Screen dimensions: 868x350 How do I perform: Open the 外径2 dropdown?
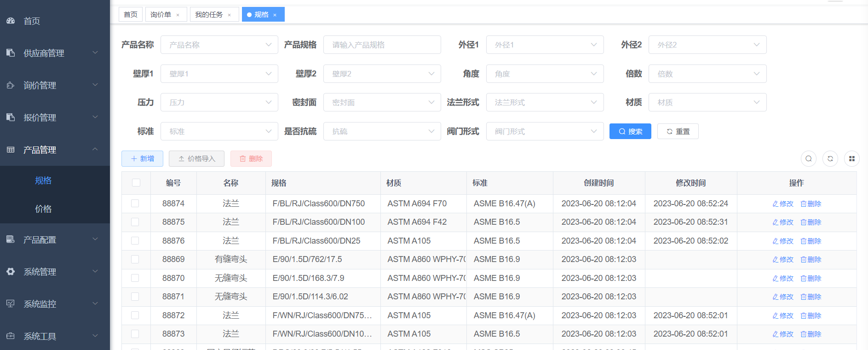(707, 45)
